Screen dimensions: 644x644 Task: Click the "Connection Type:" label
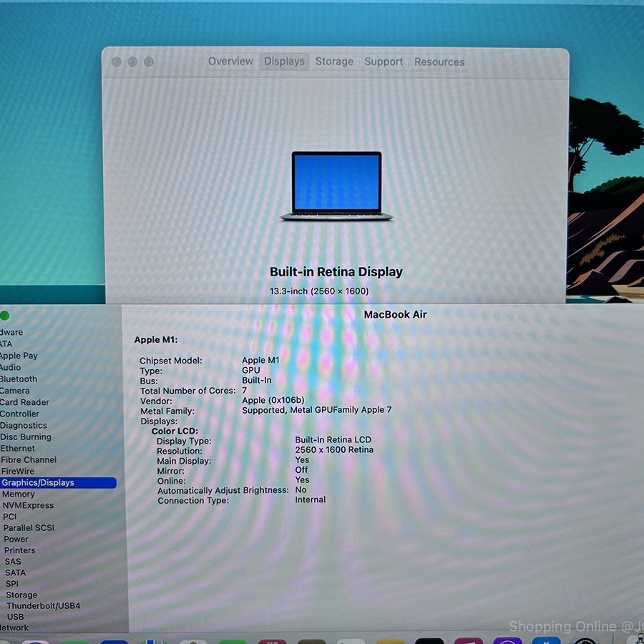tap(193, 501)
